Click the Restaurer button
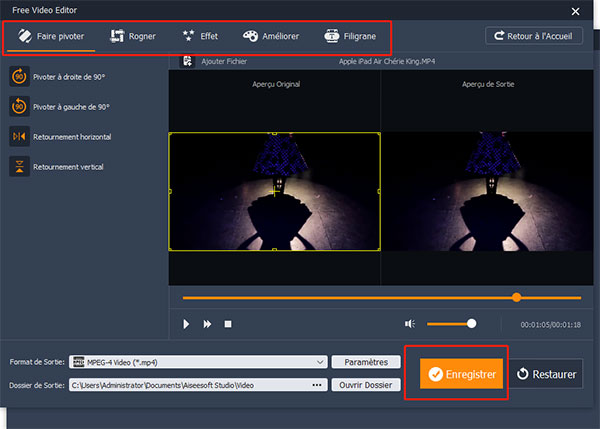 546,374
